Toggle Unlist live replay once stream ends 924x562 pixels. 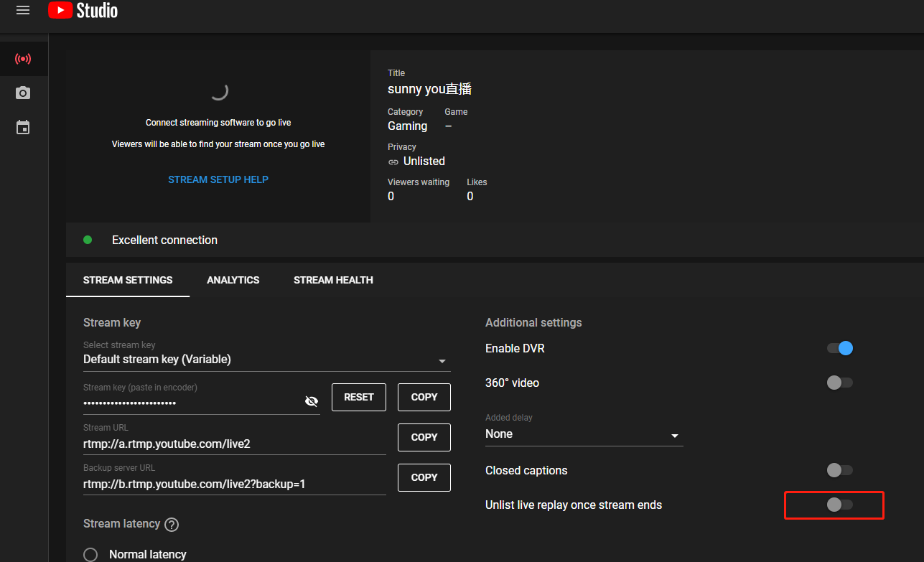point(840,505)
